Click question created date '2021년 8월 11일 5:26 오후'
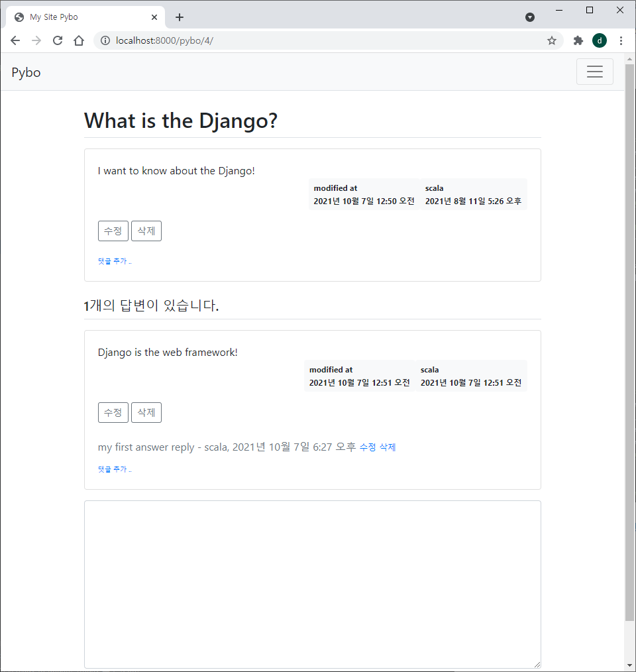 pos(473,201)
